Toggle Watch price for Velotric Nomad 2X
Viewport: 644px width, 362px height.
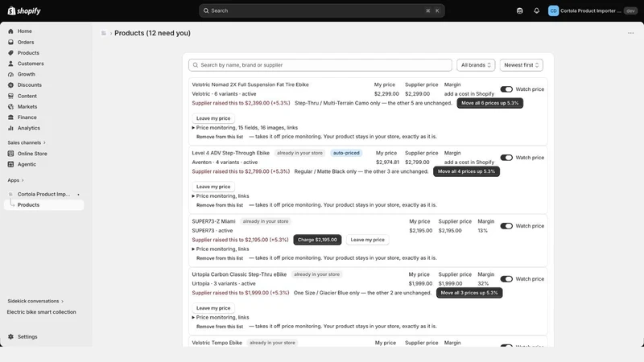coord(506,89)
